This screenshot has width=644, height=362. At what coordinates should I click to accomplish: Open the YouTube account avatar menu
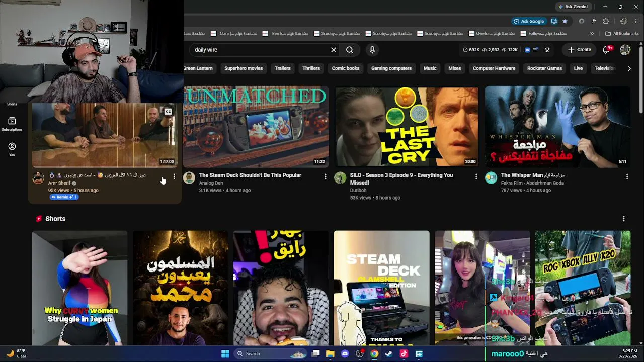[x=625, y=50]
